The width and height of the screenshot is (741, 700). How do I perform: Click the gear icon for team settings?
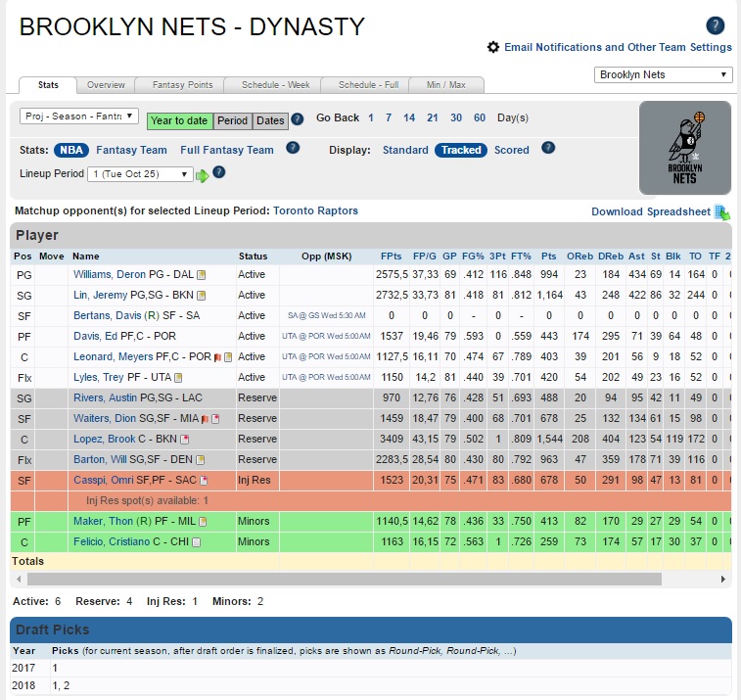pos(493,47)
